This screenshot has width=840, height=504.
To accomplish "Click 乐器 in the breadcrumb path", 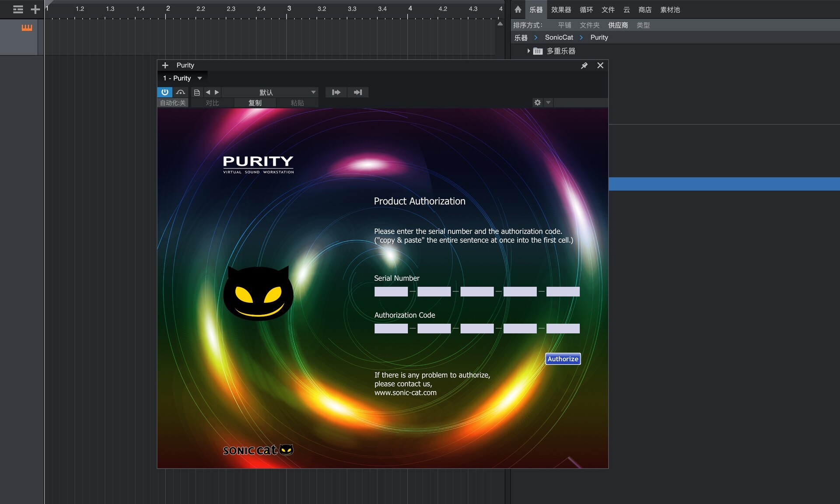I will [521, 38].
